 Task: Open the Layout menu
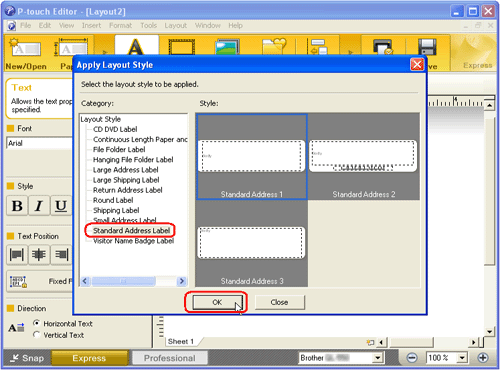pos(176,25)
